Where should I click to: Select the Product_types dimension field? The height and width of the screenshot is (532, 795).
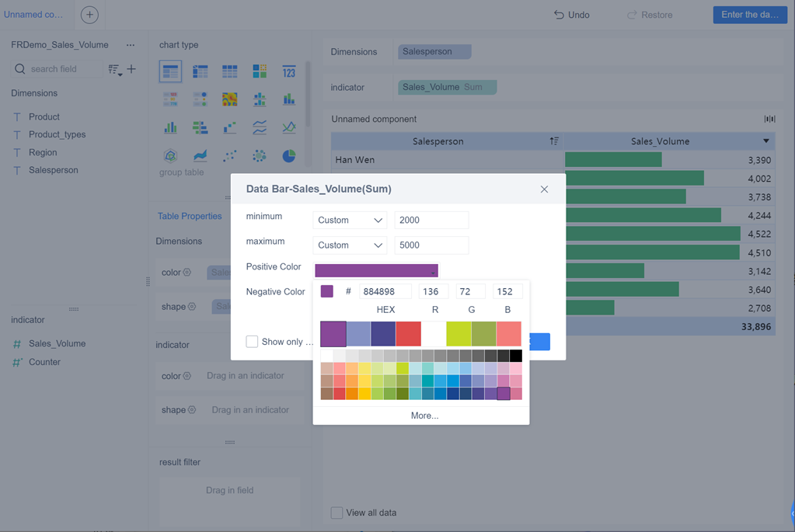[57, 135]
